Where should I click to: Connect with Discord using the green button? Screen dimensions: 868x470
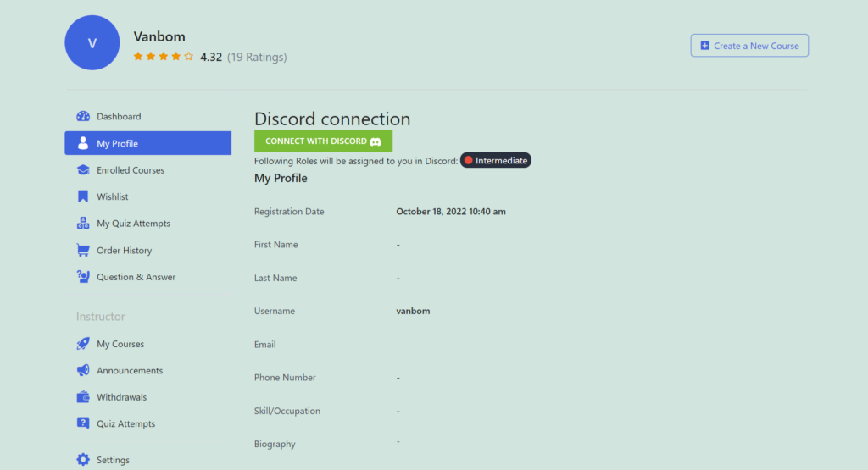323,141
